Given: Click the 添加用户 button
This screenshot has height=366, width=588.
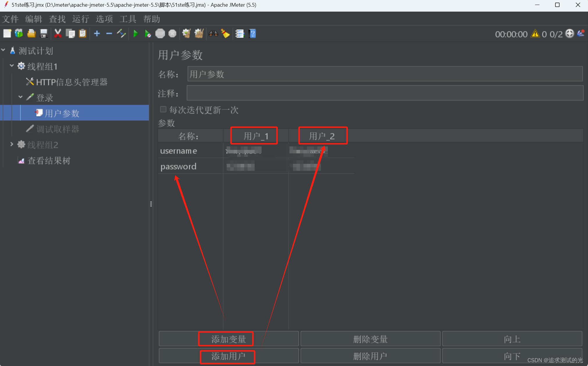Looking at the screenshot, I should (229, 356).
